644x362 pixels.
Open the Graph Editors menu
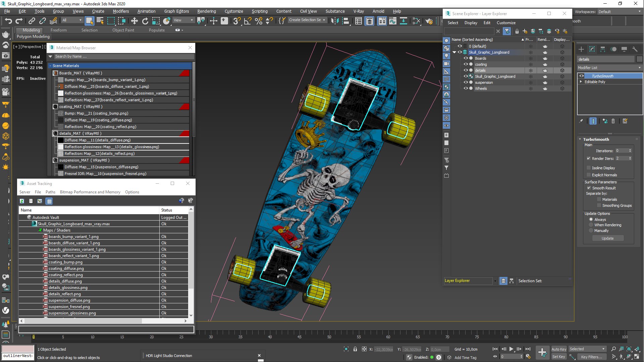(x=176, y=11)
